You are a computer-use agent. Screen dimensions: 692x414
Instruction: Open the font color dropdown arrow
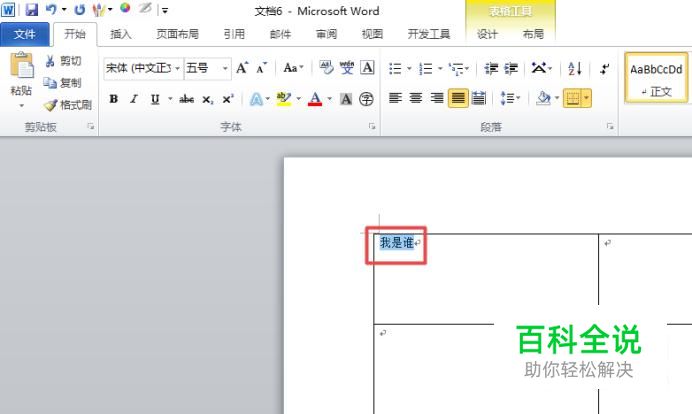[329, 99]
